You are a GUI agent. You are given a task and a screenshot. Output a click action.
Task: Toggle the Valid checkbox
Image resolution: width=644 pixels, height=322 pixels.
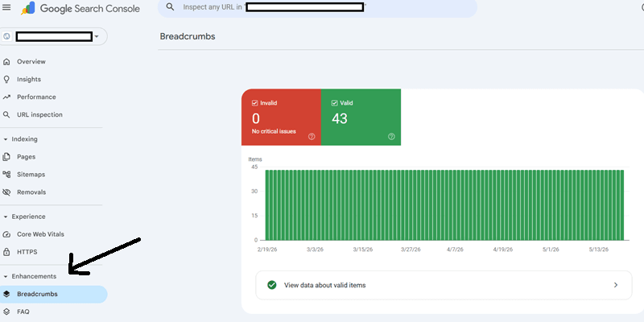(334, 103)
